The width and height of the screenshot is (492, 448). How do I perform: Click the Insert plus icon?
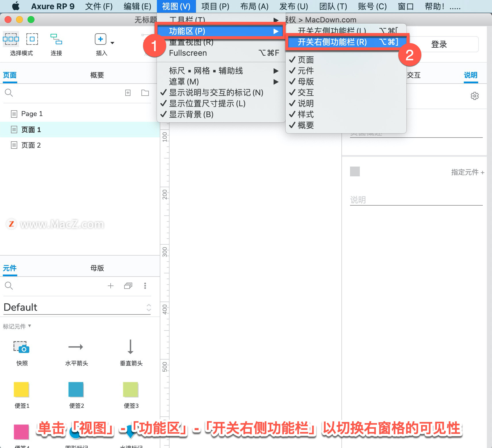coord(101,39)
